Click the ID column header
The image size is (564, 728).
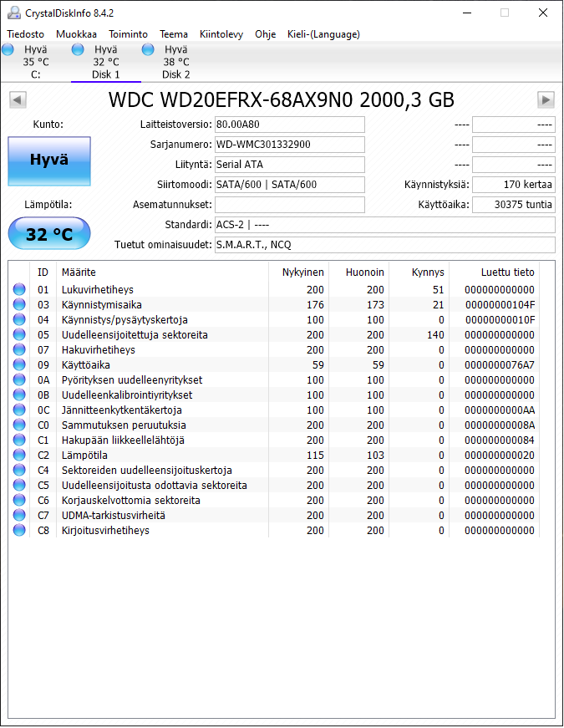point(43,272)
